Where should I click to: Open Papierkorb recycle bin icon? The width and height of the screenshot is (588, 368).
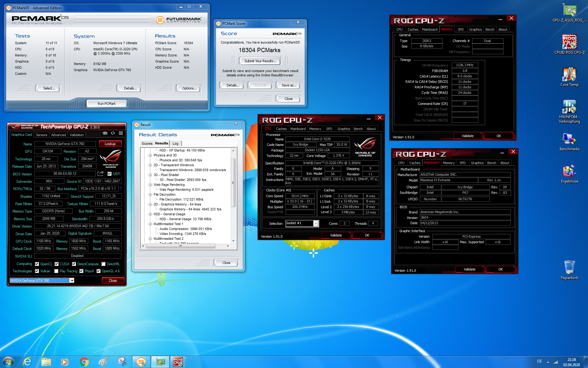[x=569, y=270]
